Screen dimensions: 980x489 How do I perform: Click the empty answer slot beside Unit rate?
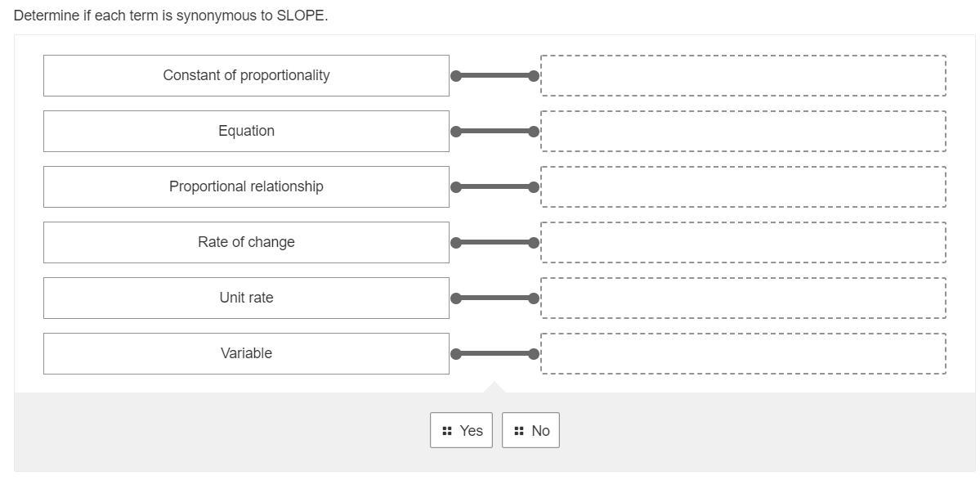tap(743, 298)
